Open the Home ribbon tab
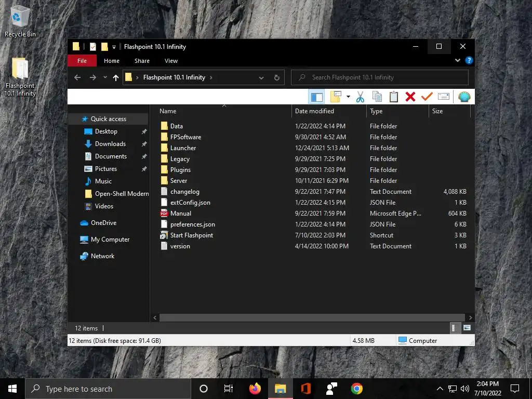 click(x=112, y=61)
